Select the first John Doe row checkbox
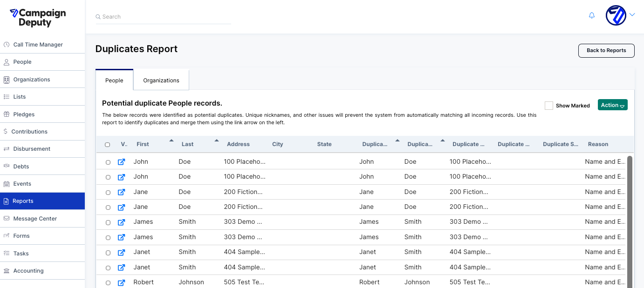 (x=108, y=162)
